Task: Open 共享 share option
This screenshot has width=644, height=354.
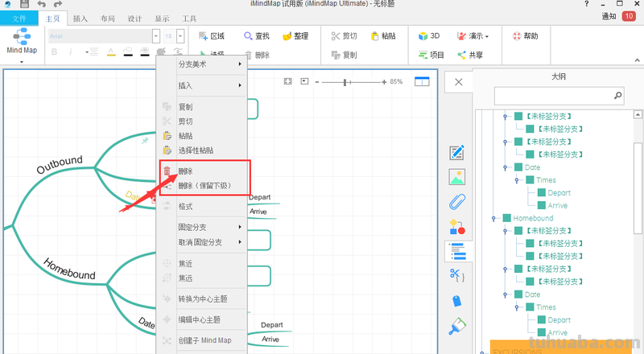Action: tap(470, 55)
